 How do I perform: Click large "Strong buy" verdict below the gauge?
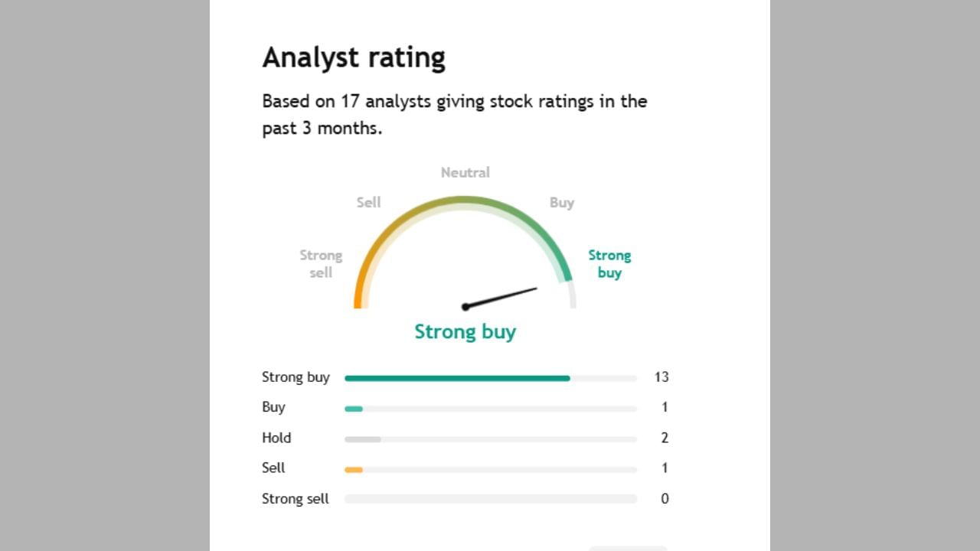[465, 331]
